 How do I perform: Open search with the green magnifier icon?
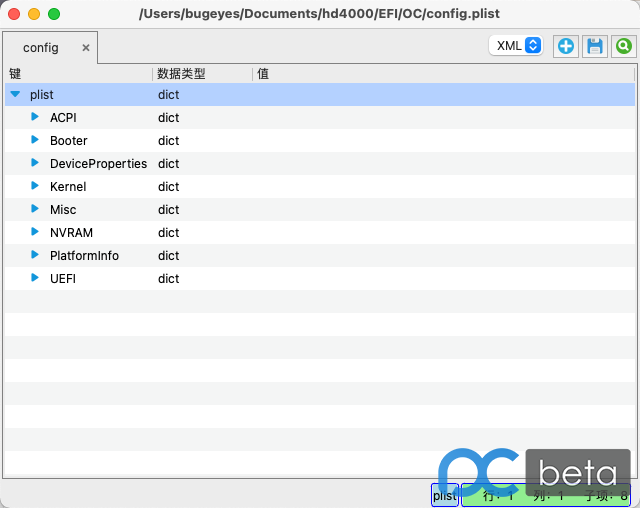tap(624, 46)
